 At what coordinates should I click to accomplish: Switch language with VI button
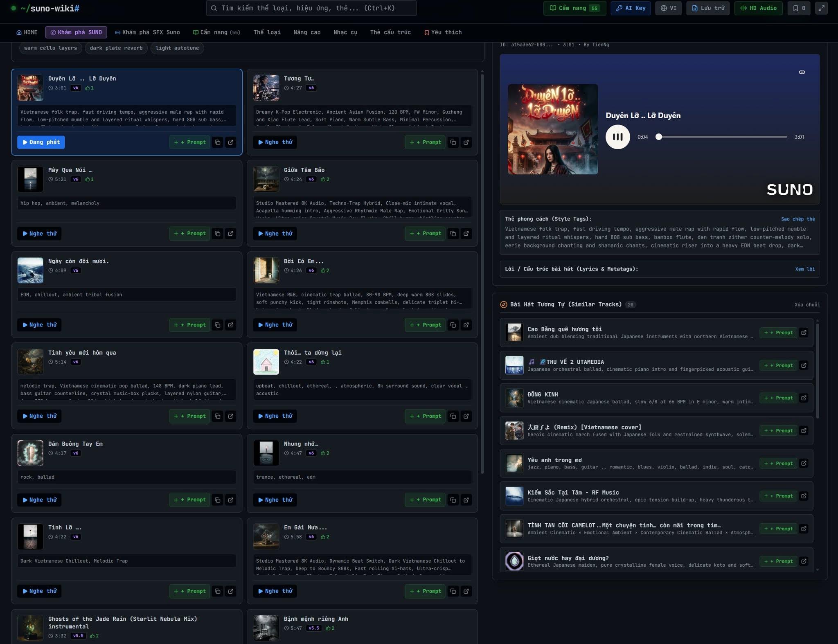click(668, 8)
